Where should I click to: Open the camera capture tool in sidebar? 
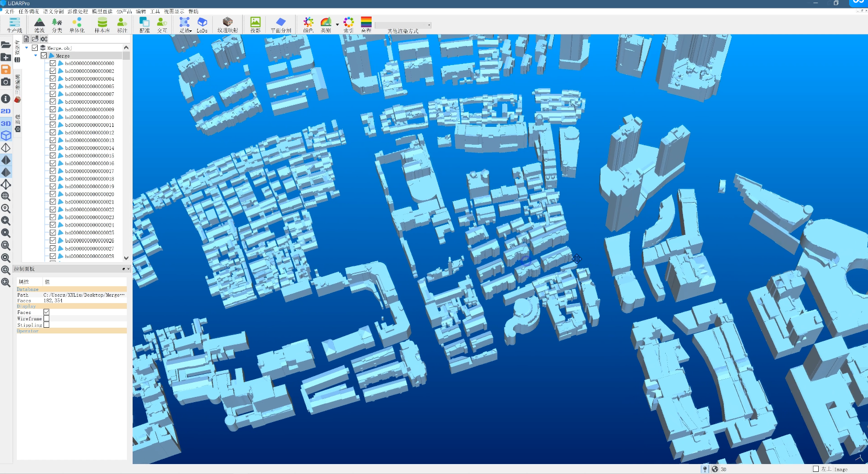(6, 82)
